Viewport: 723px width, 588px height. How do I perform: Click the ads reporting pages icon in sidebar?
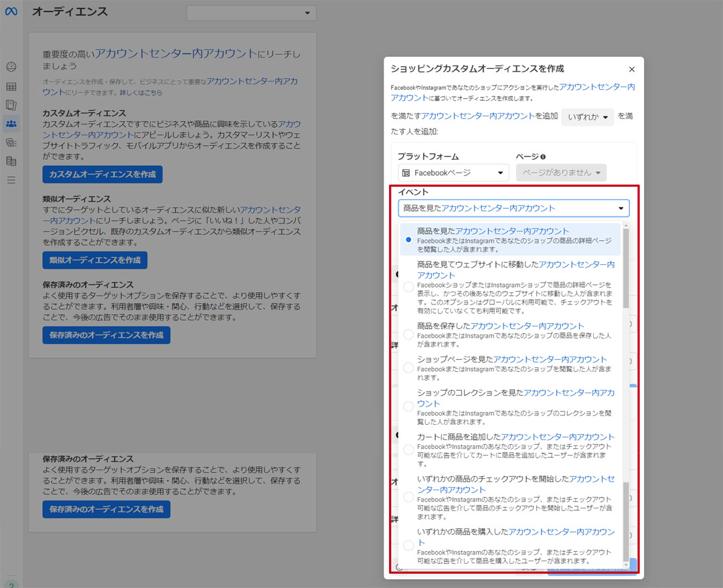click(11, 105)
